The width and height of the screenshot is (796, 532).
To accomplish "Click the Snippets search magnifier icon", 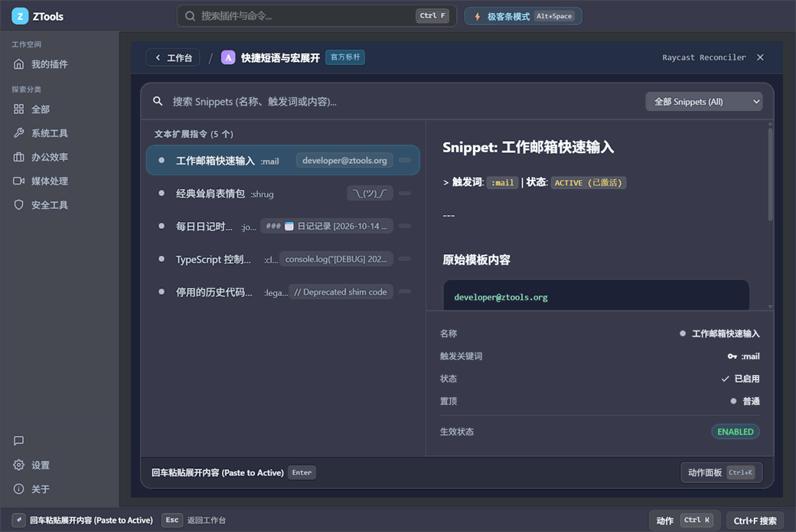I will click(158, 101).
